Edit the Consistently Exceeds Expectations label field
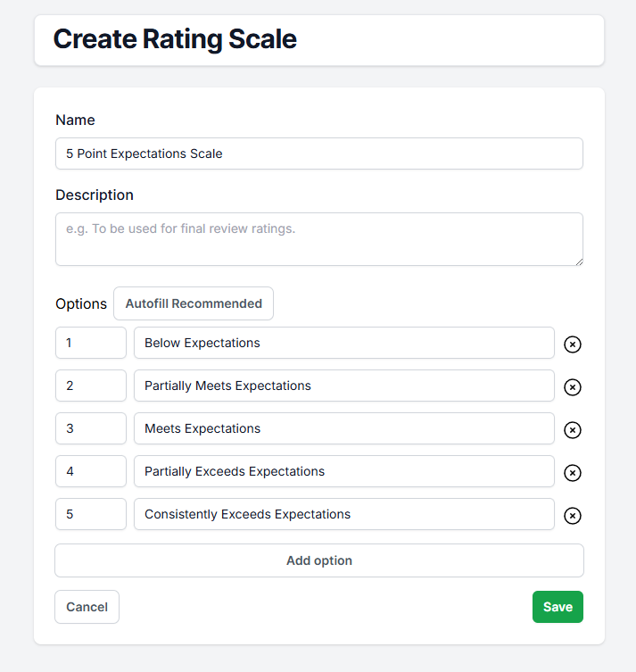This screenshot has height=672, width=636. click(x=343, y=514)
